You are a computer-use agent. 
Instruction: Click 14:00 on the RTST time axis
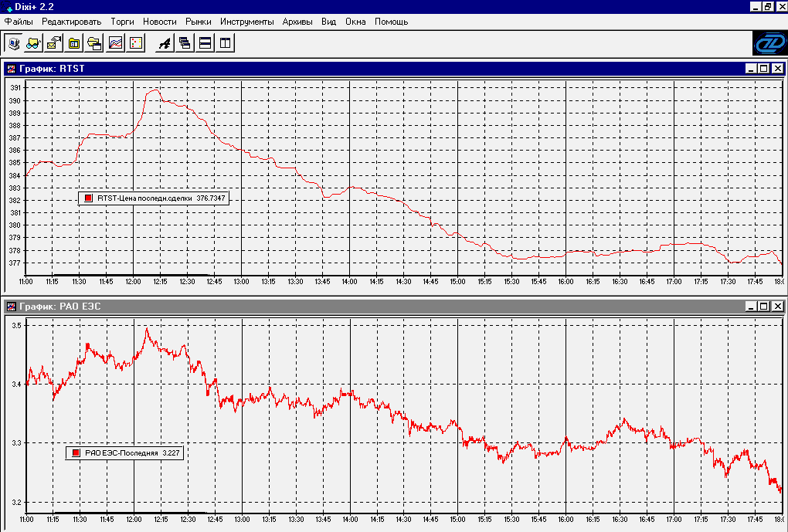coord(350,282)
